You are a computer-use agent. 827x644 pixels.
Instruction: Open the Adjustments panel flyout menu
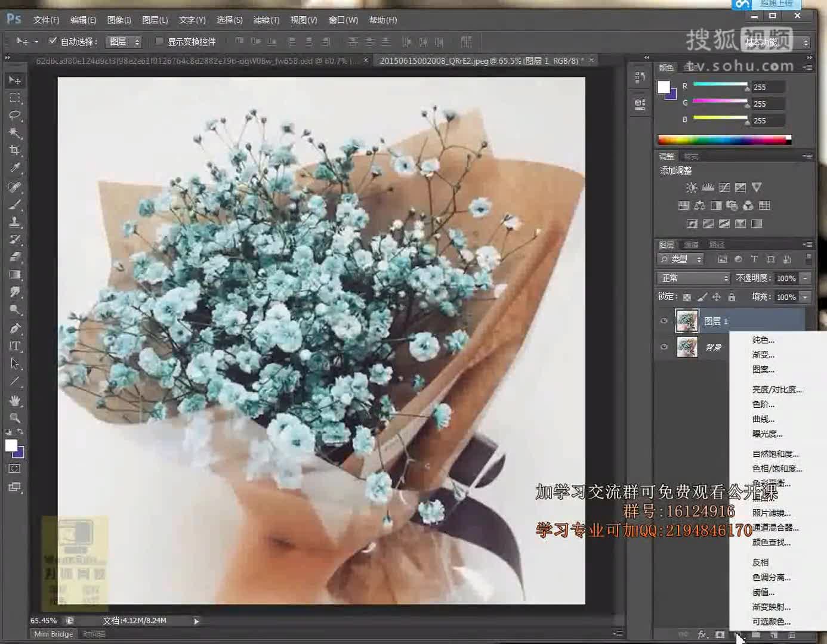(x=807, y=156)
